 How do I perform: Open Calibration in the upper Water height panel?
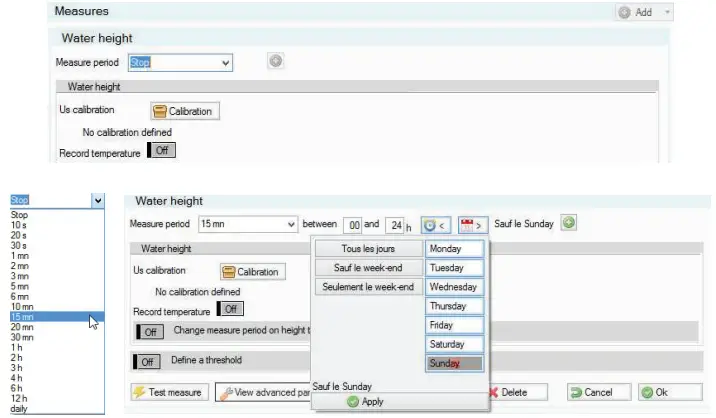click(x=185, y=111)
